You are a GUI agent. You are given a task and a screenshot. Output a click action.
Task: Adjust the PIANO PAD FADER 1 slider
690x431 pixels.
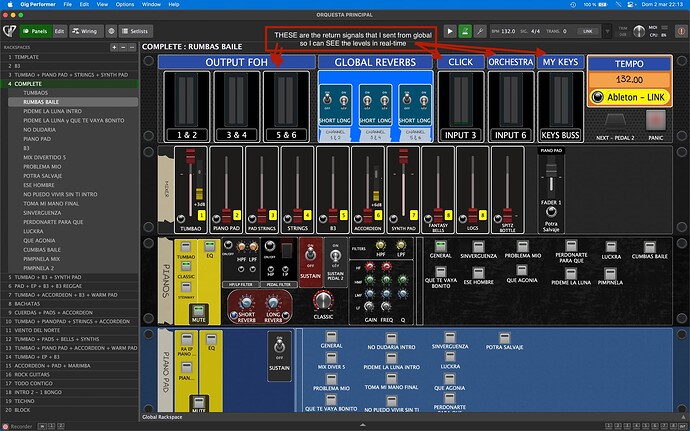click(551, 172)
